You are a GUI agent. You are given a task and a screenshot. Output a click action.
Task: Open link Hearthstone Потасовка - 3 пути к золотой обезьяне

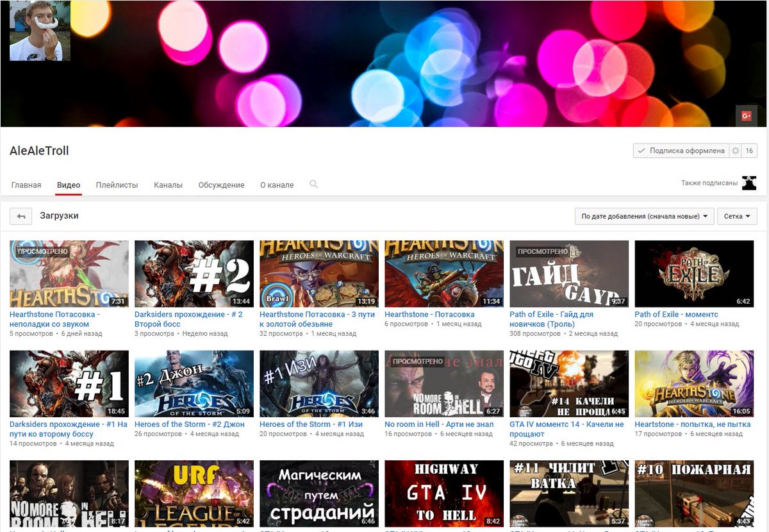click(317, 319)
